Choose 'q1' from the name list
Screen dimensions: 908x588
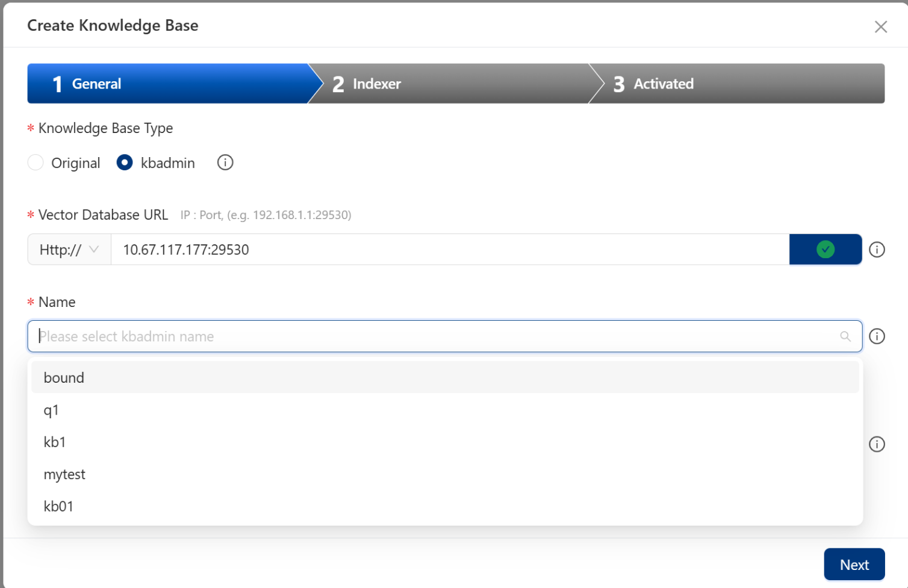(x=51, y=410)
